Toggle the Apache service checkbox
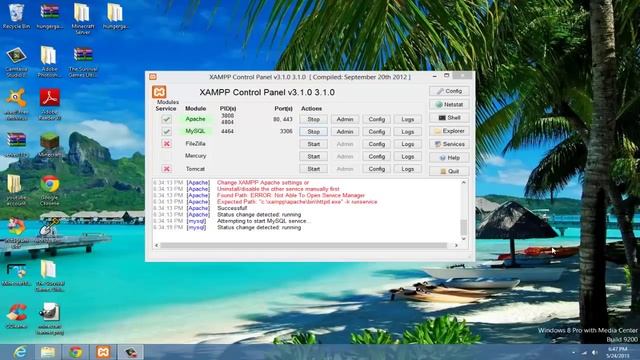This screenshot has width=640, height=360. tap(166, 119)
